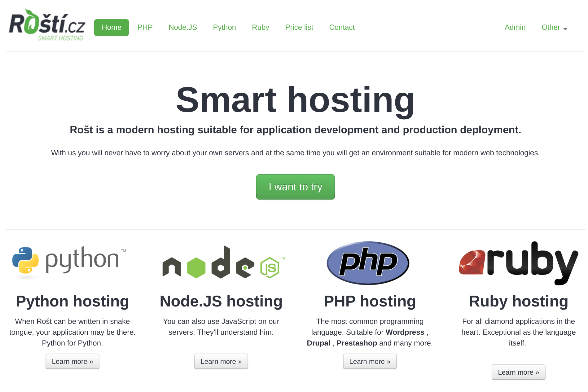Click the bold word 'Drupal'

318,343
